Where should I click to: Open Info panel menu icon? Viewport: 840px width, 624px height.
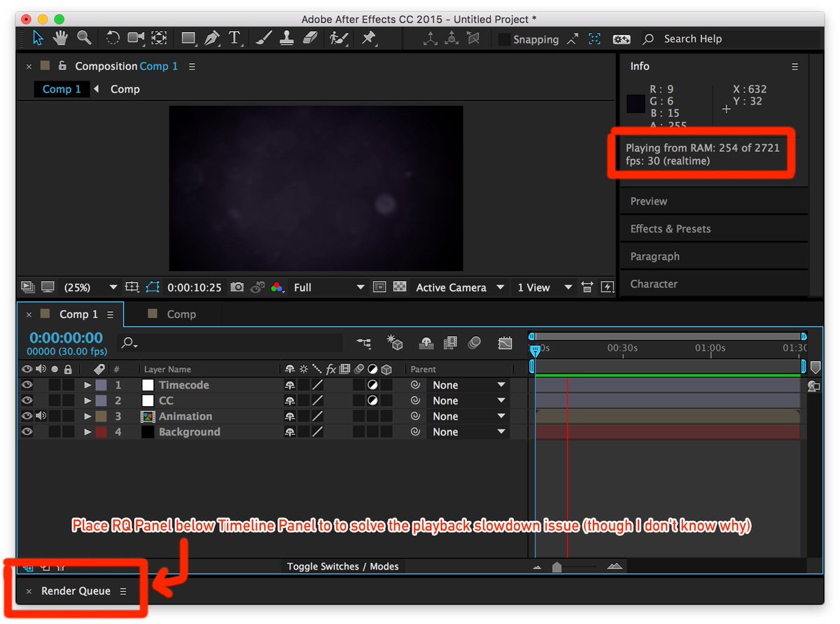click(794, 67)
